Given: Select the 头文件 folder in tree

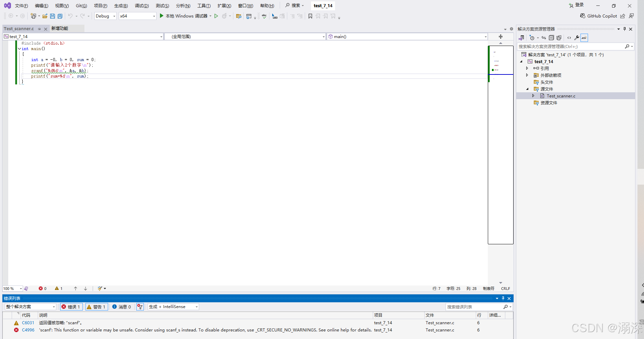Looking at the screenshot, I should tap(543, 82).
